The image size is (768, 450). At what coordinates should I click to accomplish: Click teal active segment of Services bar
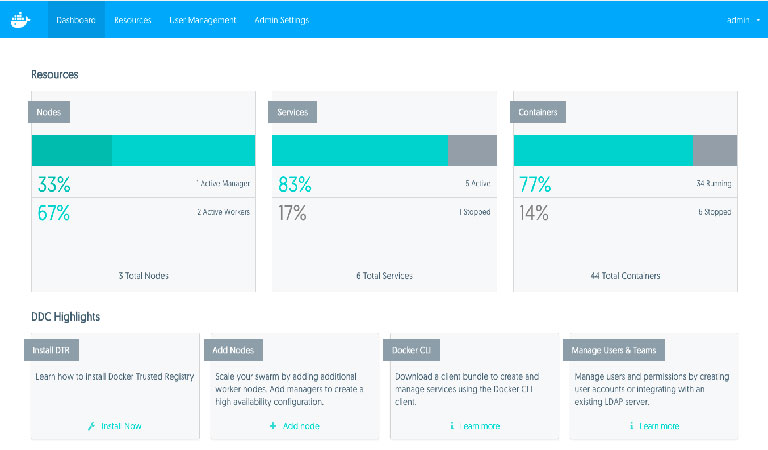[360, 150]
